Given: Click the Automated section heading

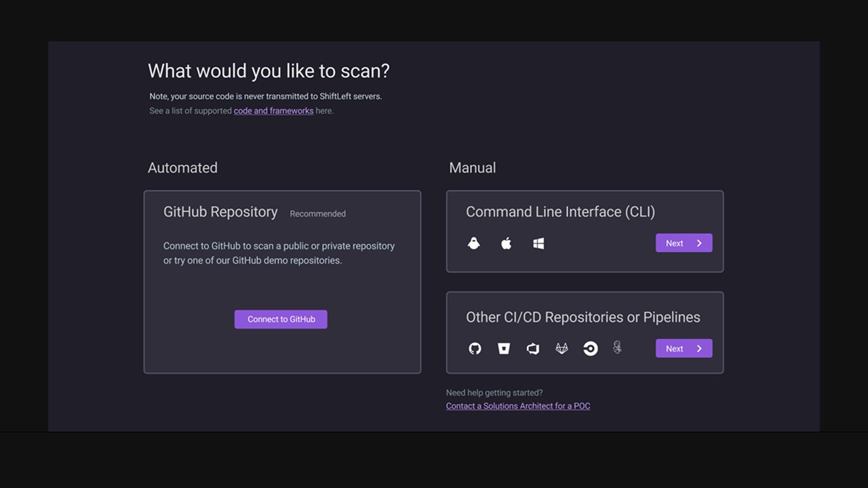Looking at the screenshot, I should [x=182, y=168].
